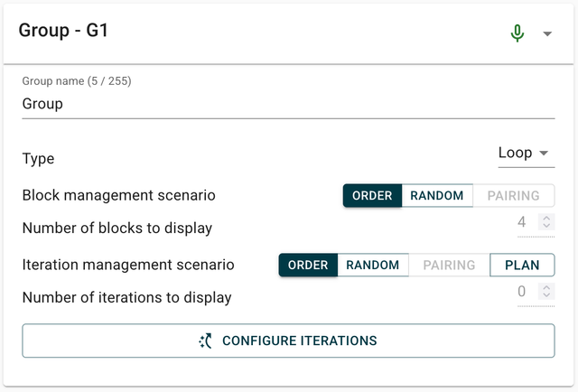Open the header dropdown arrow beside microphone

[x=547, y=34]
